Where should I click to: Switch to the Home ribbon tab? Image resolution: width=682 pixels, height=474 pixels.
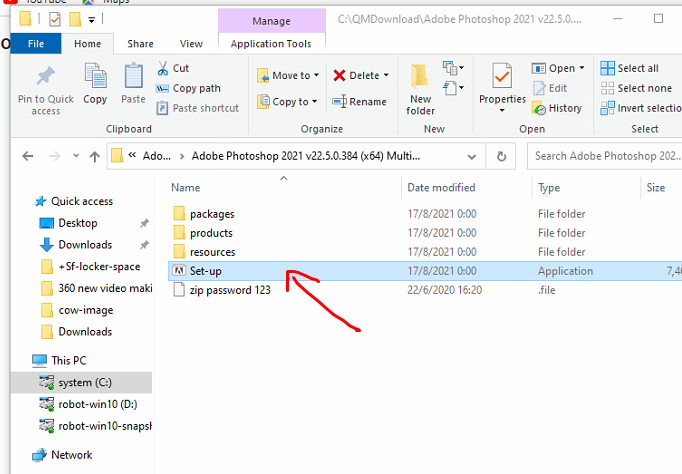click(x=87, y=44)
